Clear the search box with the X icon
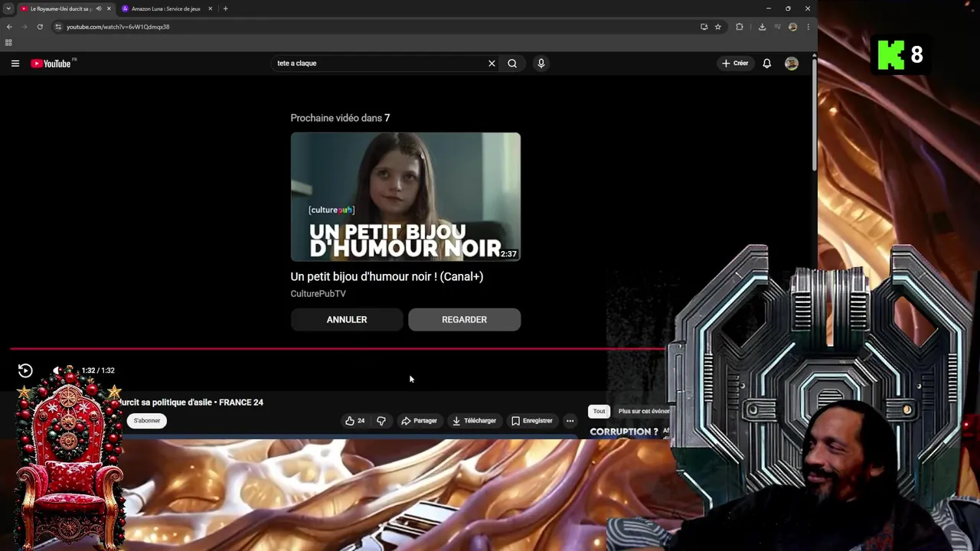The image size is (980, 551). point(492,64)
